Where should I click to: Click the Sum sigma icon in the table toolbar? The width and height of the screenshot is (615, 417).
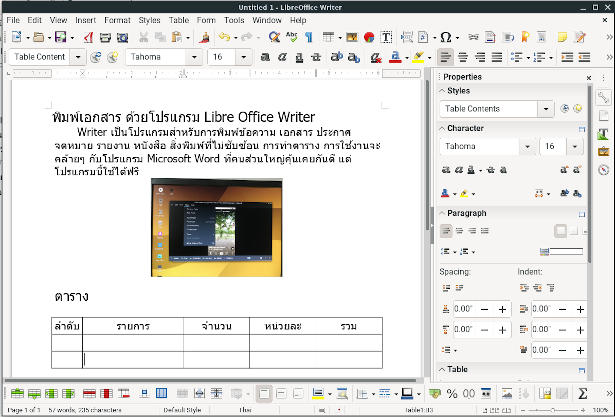point(583,393)
